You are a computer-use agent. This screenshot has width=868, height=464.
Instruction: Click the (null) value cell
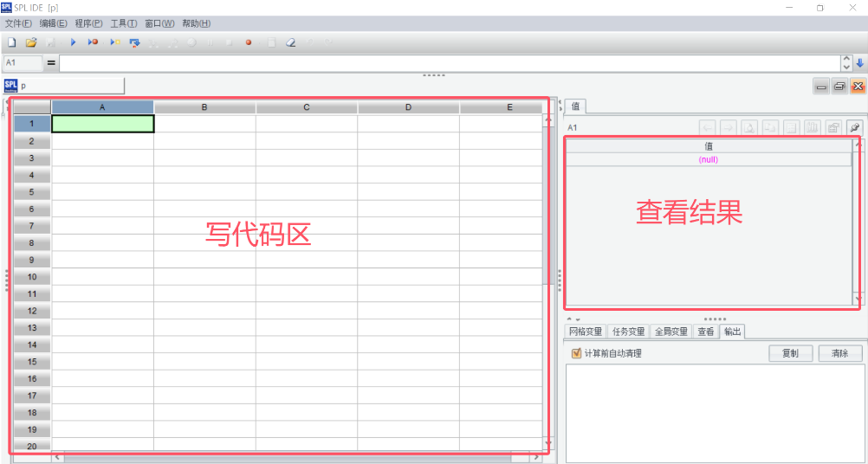click(709, 159)
